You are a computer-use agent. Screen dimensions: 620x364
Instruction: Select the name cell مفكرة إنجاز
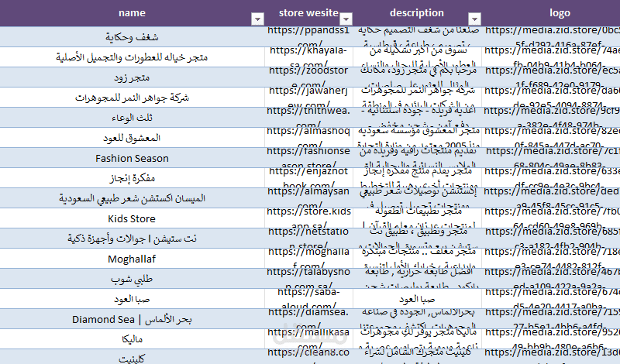click(x=132, y=178)
